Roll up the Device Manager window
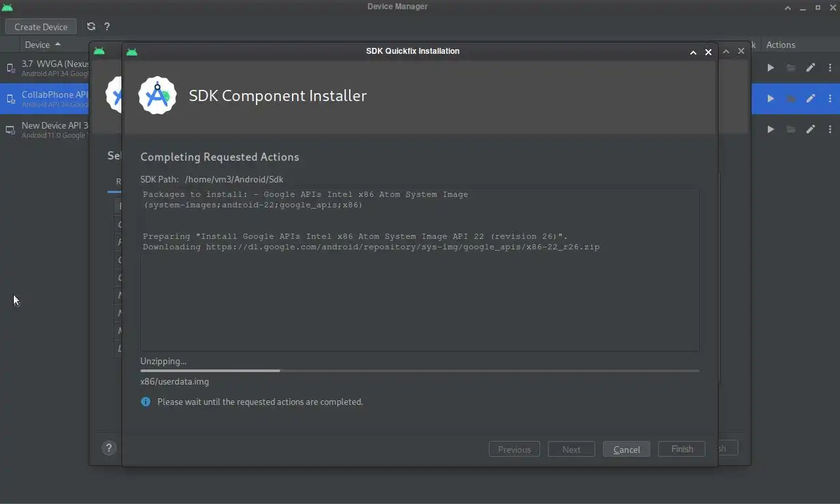Image resolution: width=840 pixels, height=504 pixels. point(788,7)
